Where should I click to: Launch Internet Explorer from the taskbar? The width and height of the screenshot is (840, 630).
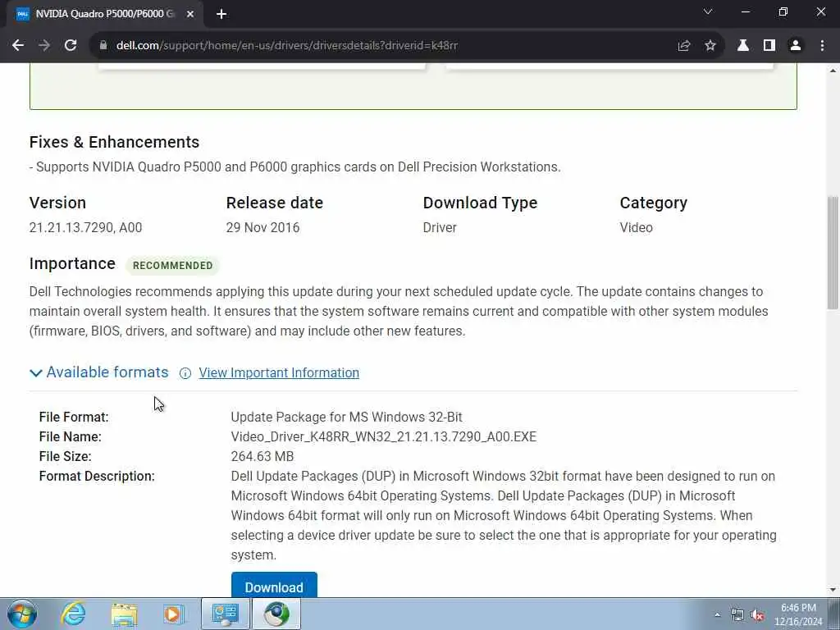click(x=73, y=614)
